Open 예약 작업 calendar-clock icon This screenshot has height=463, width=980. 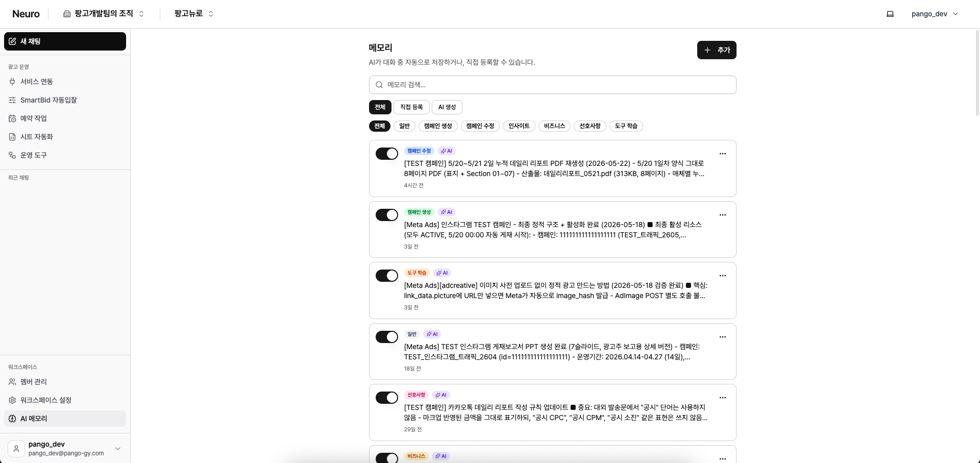(12, 118)
